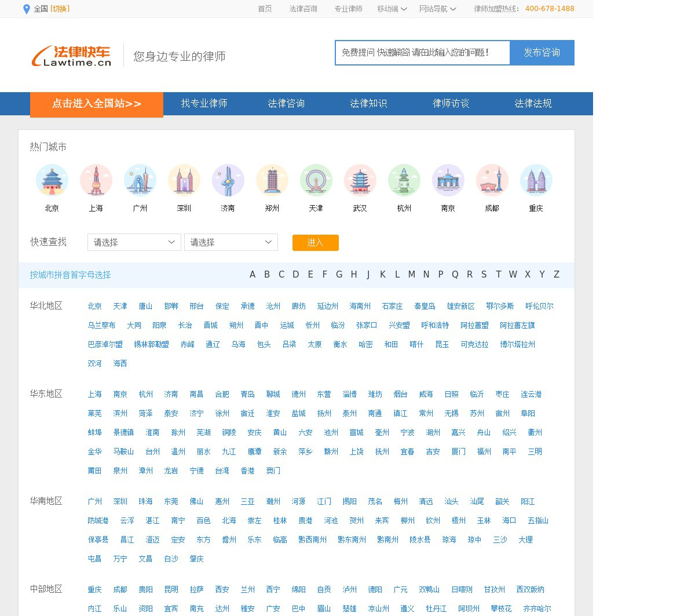Expand the 网站导航 dropdown in top bar
Screen dimensions: 695x616
tap(437, 9)
